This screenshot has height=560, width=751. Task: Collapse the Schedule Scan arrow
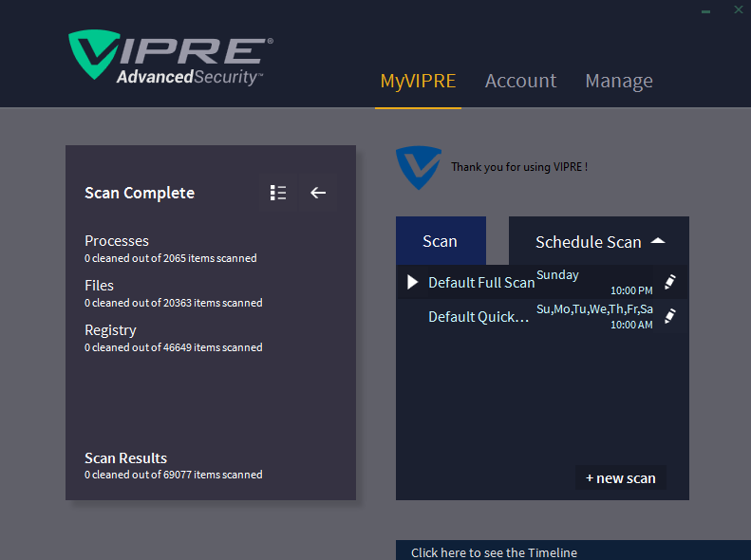658,241
